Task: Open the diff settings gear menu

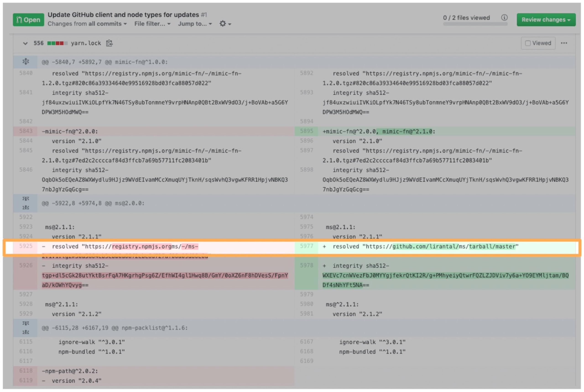Action: (x=225, y=24)
